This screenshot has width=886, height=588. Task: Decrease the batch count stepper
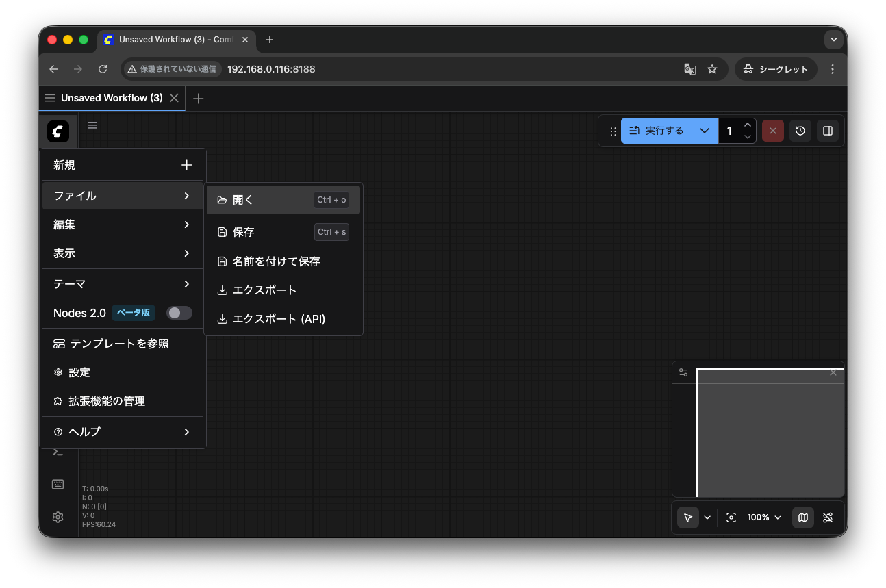coord(748,137)
